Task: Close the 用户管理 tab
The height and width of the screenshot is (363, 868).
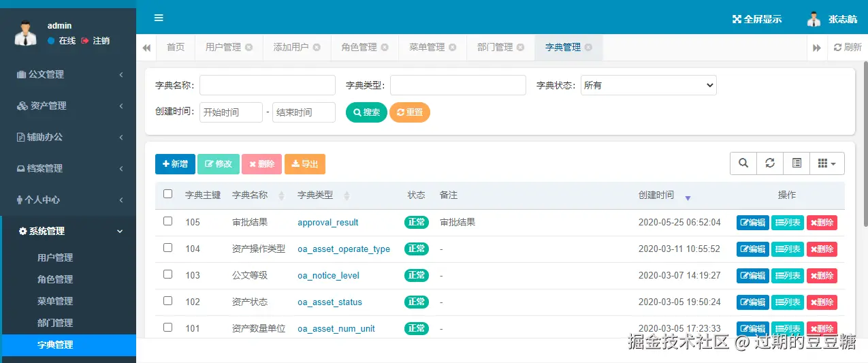Action: (249, 48)
